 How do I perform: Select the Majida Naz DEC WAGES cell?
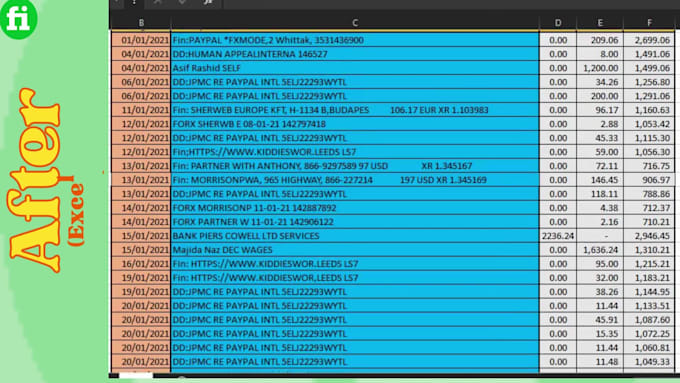[355, 250]
